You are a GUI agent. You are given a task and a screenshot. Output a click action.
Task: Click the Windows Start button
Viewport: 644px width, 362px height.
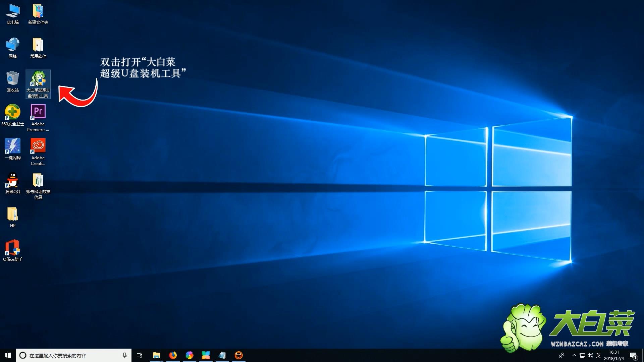[x=8, y=355]
